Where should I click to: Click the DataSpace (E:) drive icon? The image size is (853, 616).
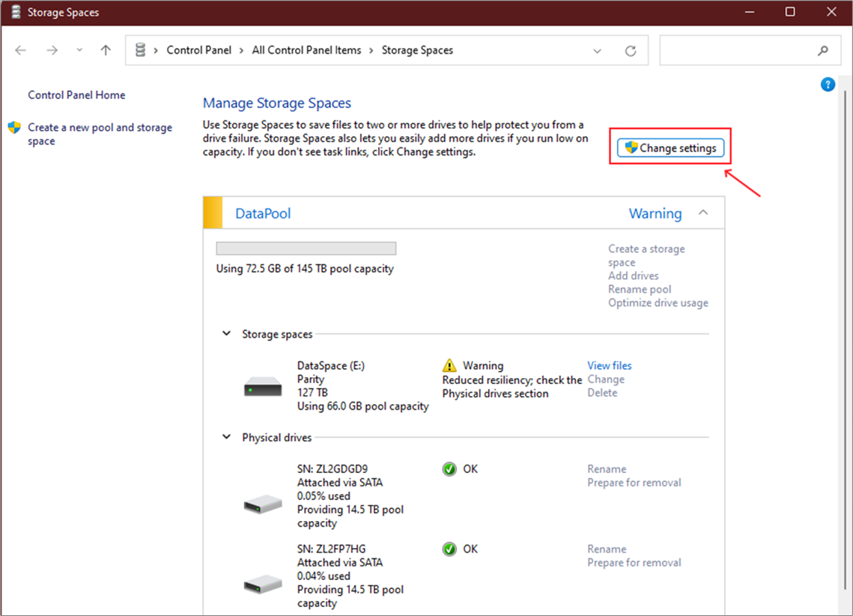click(x=263, y=386)
